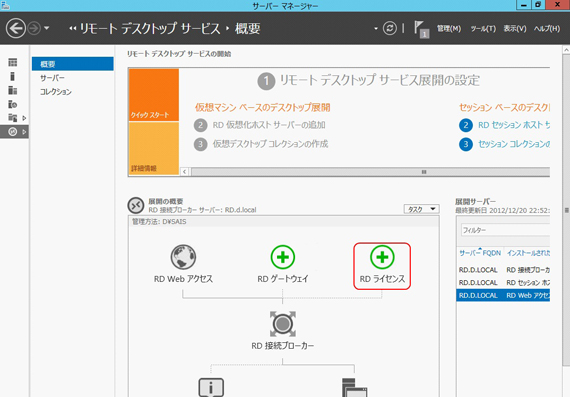Click the RD ライセンス label
This screenshot has height=397, width=570.
click(382, 279)
